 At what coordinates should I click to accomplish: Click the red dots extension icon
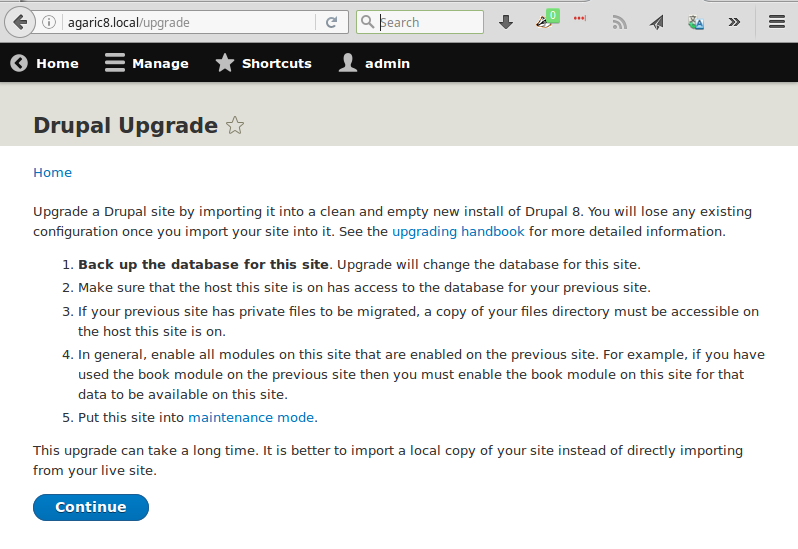[x=580, y=20]
